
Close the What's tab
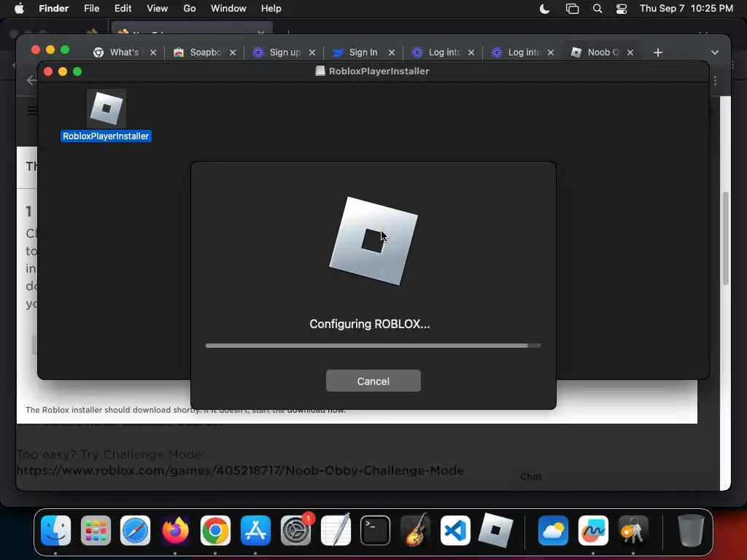click(x=153, y=52)
